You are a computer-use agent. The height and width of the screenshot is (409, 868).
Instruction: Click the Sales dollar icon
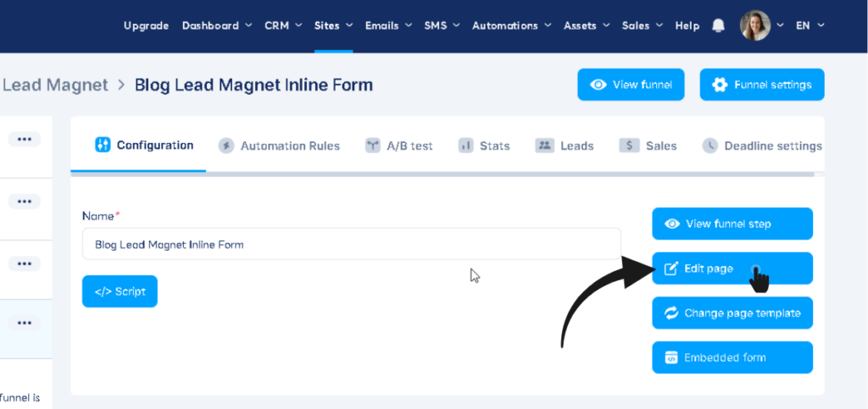coord(630,146)
